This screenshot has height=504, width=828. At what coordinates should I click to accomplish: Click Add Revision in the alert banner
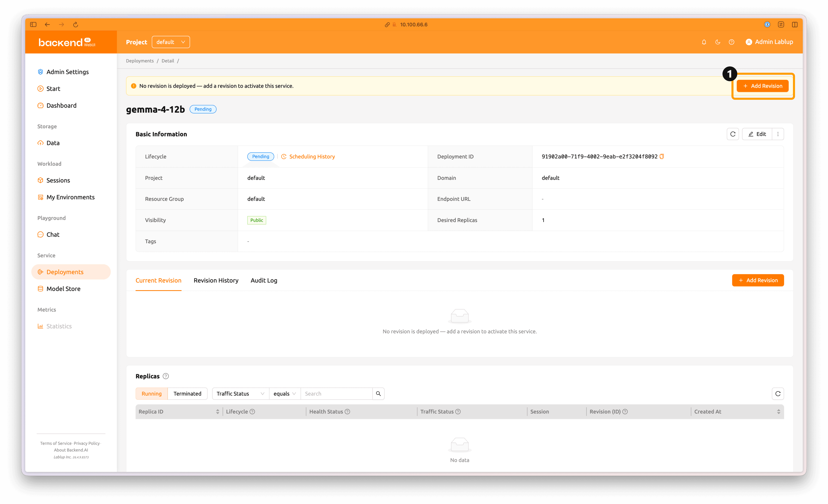point(762,86)
